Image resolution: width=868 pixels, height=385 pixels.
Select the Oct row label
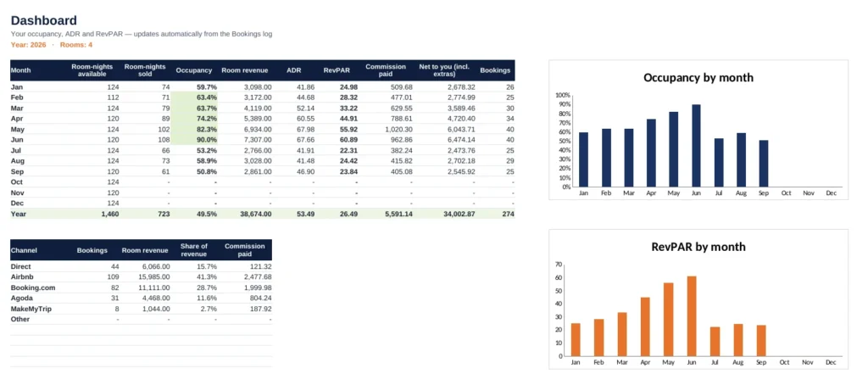coord(16,182)
